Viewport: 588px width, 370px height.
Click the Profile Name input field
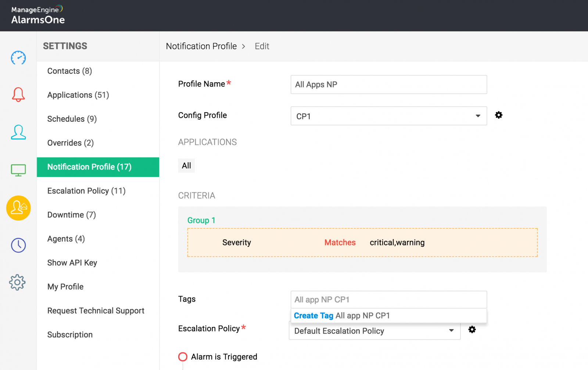point(389,85)
